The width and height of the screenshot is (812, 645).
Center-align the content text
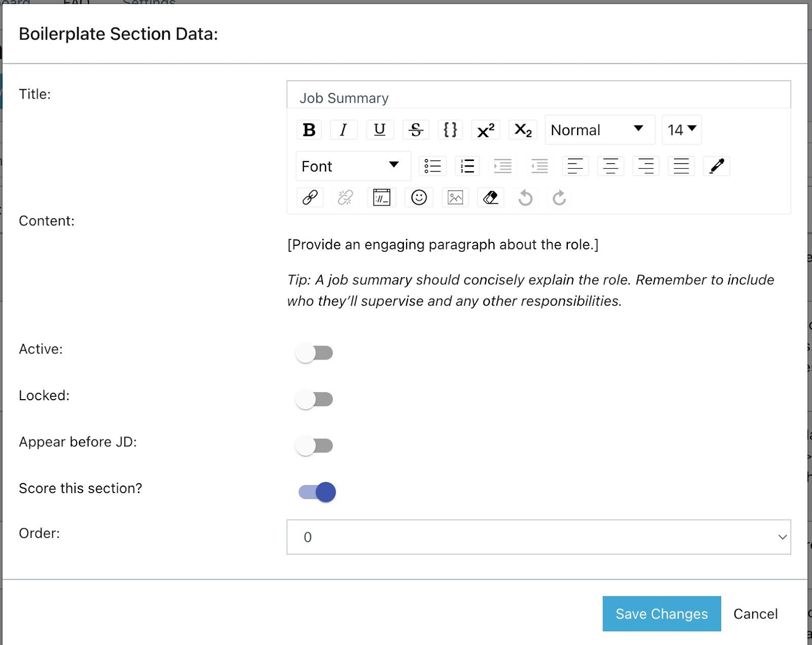click(611, 166)
